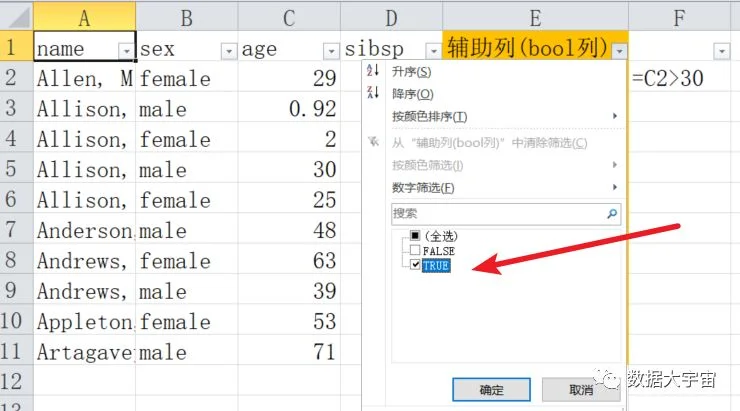Choose 降序(O) sort descending
The image size is (740, 411).
[412, 94]
